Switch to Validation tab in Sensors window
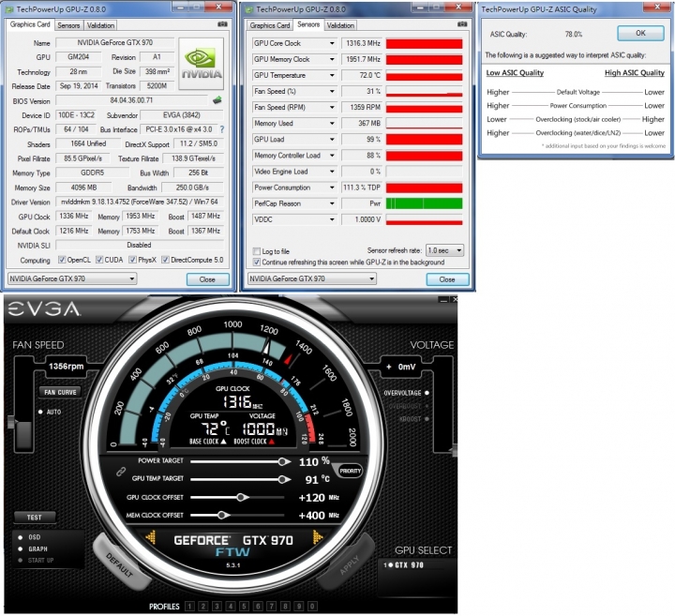Image resolution: width=675 pixels, height=616 pixels. click(x=340, y=25)
